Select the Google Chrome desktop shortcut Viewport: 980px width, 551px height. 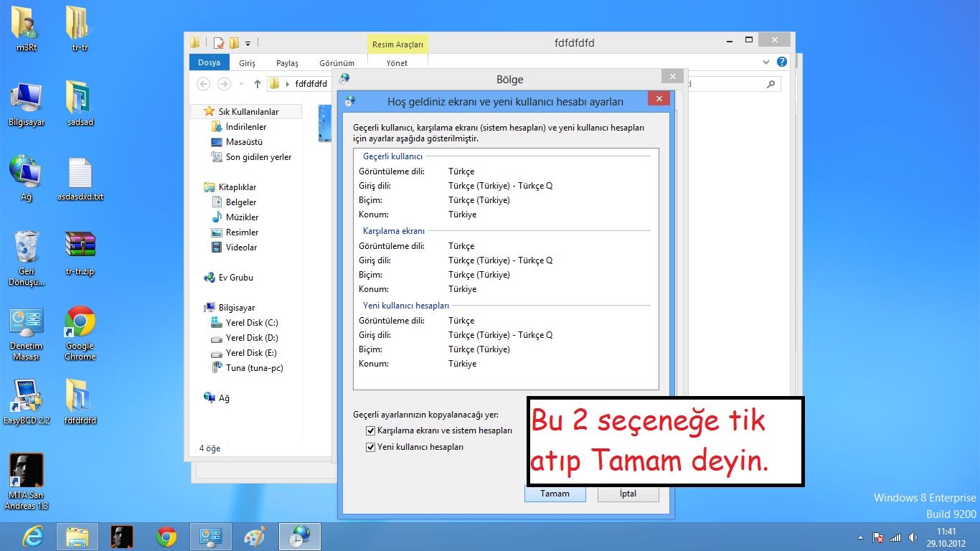[80, 334]
